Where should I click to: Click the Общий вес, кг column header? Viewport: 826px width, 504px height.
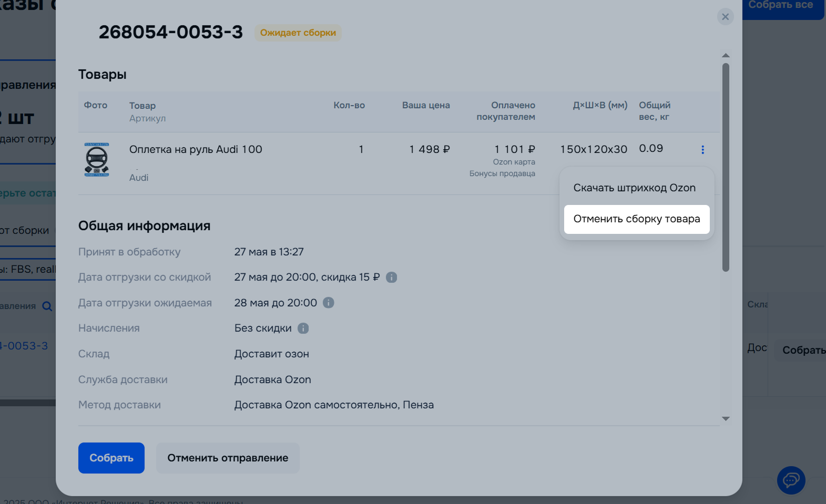[x=655, y=111]
